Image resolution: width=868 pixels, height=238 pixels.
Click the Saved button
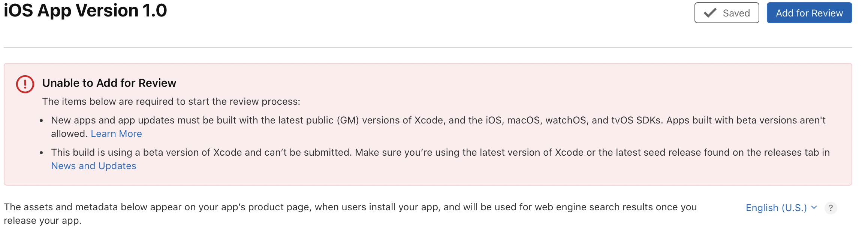tap(727, 13)
